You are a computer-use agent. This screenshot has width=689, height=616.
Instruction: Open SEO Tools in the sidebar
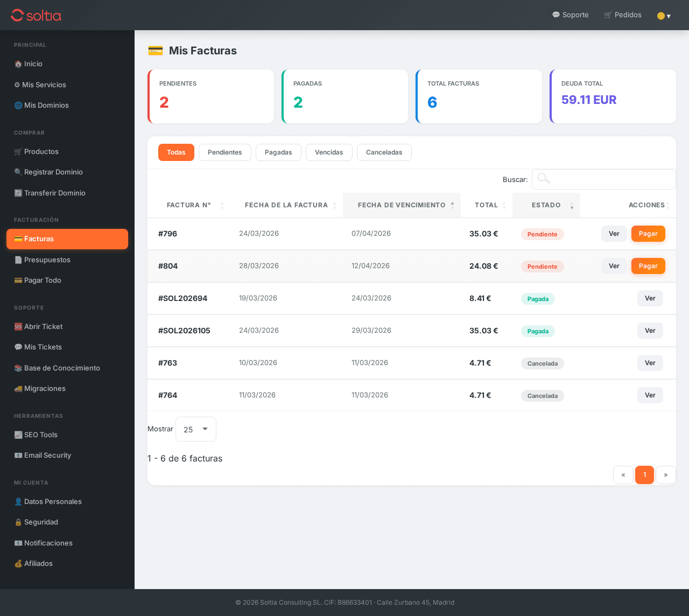[40, 435]
